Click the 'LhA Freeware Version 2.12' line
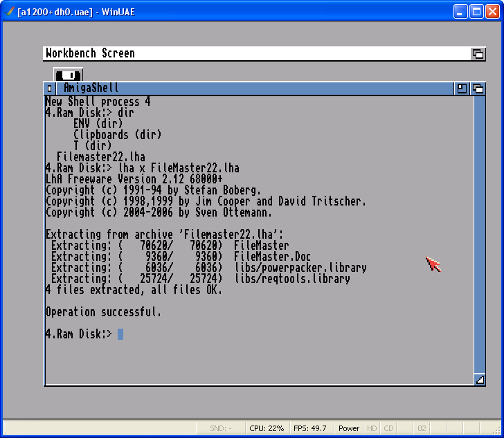The image size is (504, 438). 134,179
